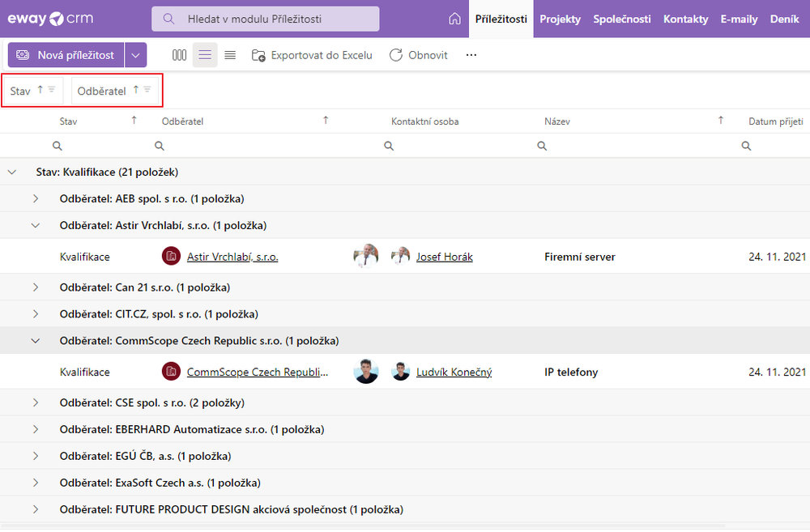
Task: Click the Odběratel group chip sort arrow
Action: (x=136, y=89)
